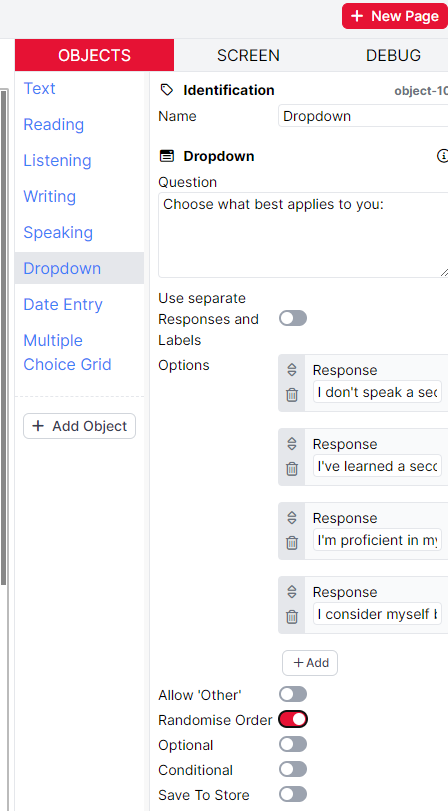Switch to the SCREEN tab
Viewport: 448px width, 811px height.
248,55
